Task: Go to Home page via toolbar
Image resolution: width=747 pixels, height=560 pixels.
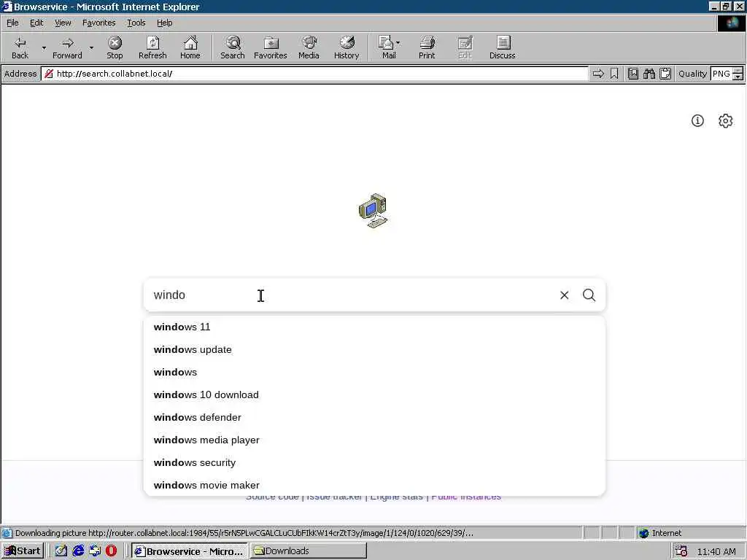Action: [x=190, y=47]
